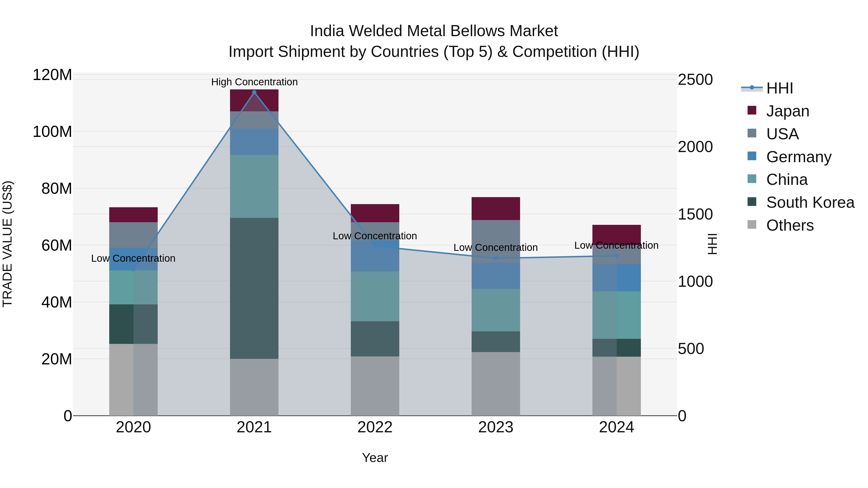This screenshot has height=488, width=868.
Task: Click the 'Year' x-axis title
Action: (375, 458)
